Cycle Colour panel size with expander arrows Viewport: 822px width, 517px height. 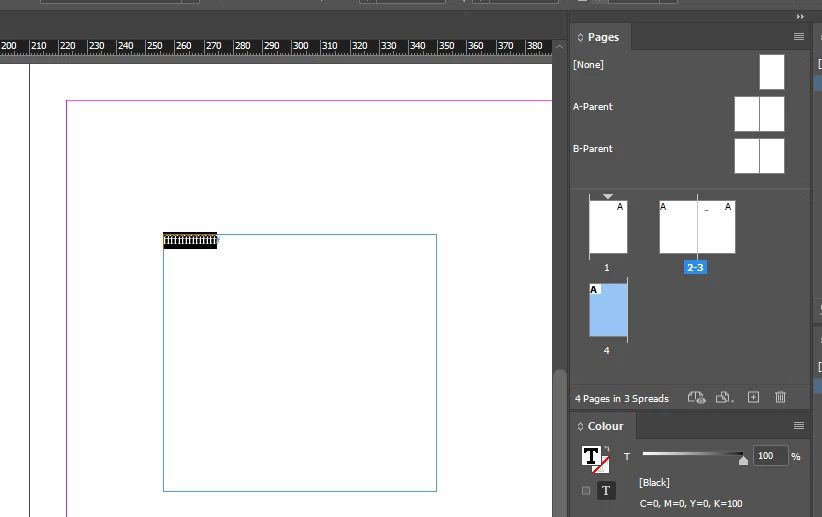[x=580, y=426]
